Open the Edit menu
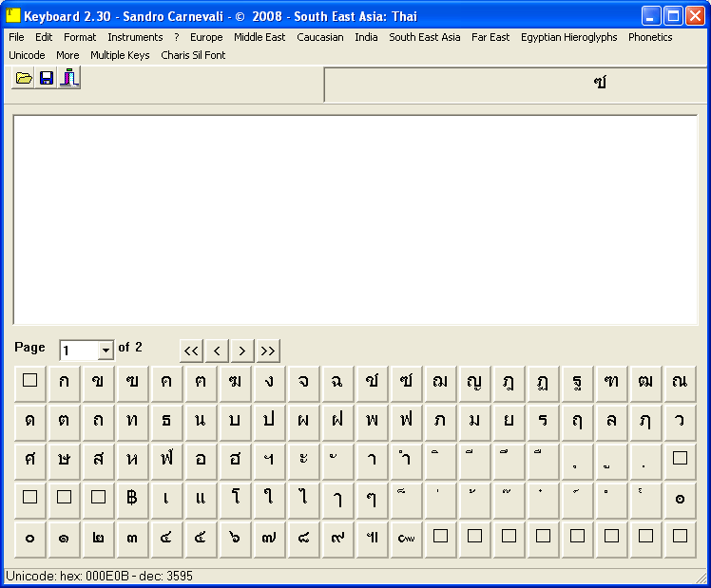This screenshot has height=588, width=711. [44, 37]
